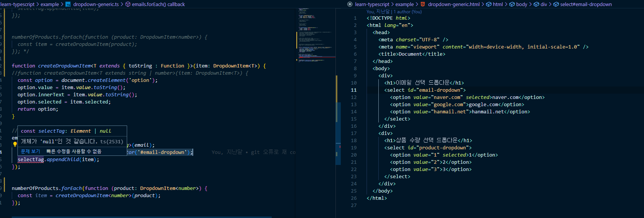644x218 pixels.
Task: Click the symbol icon before select#email-dropdown breadcrumb
Action: [x=556, y=4]
